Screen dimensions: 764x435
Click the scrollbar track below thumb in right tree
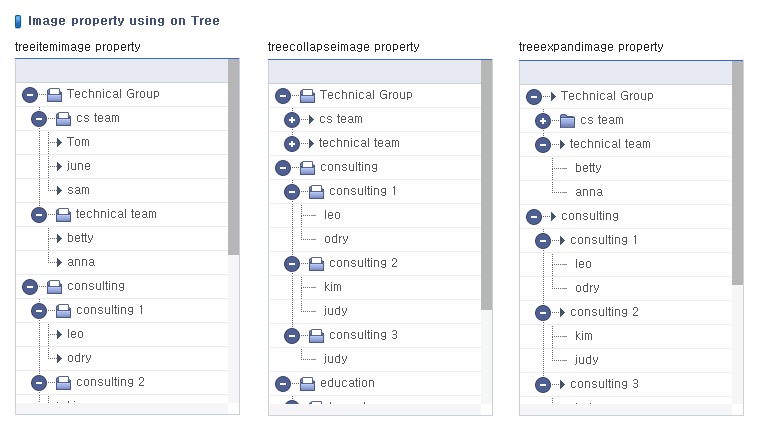(x=738, y=343)
